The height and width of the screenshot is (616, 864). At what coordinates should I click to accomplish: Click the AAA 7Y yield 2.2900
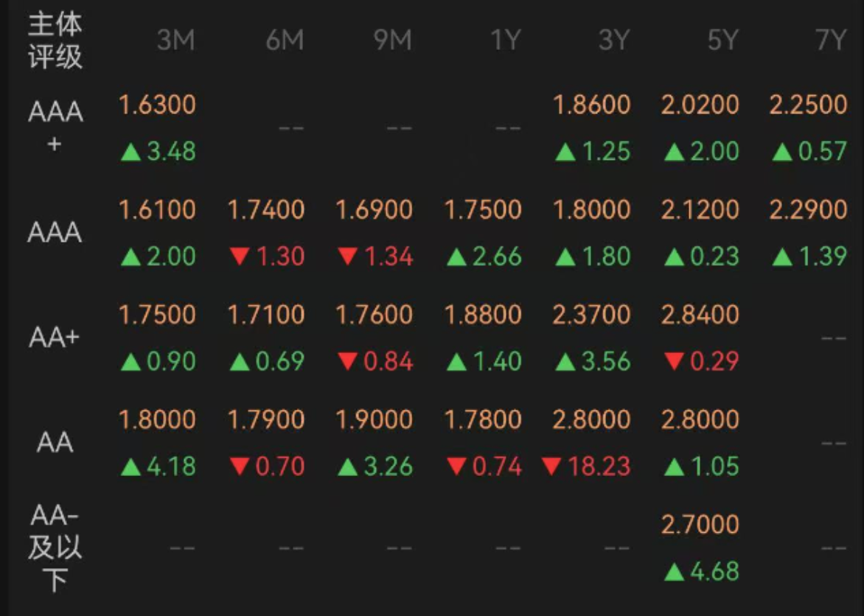[x=809, y=210]
